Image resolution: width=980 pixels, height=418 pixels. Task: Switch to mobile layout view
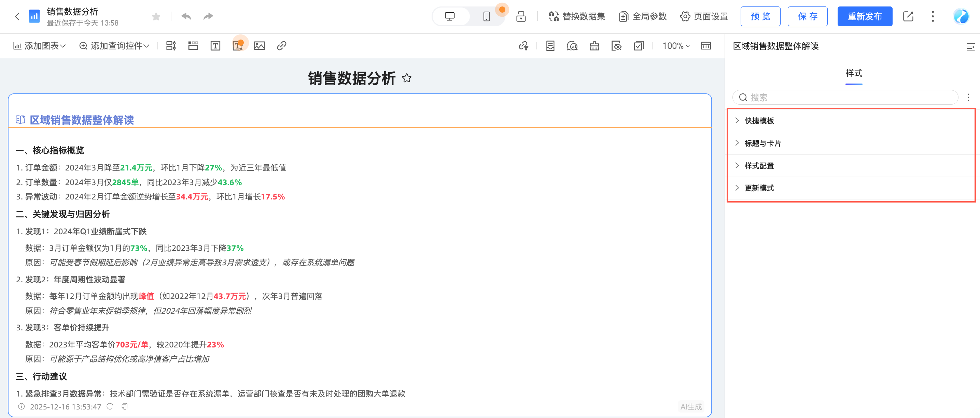click(486, 16)
